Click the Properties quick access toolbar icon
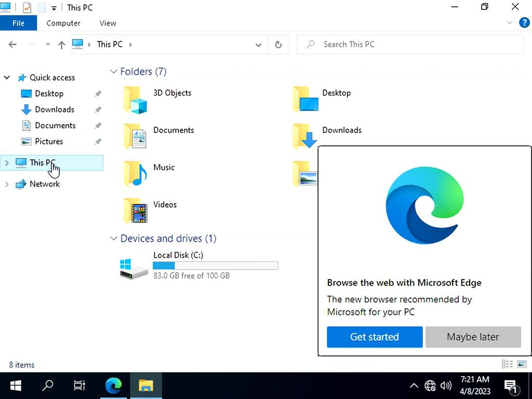The image size is (532, 399). point(27,7)
